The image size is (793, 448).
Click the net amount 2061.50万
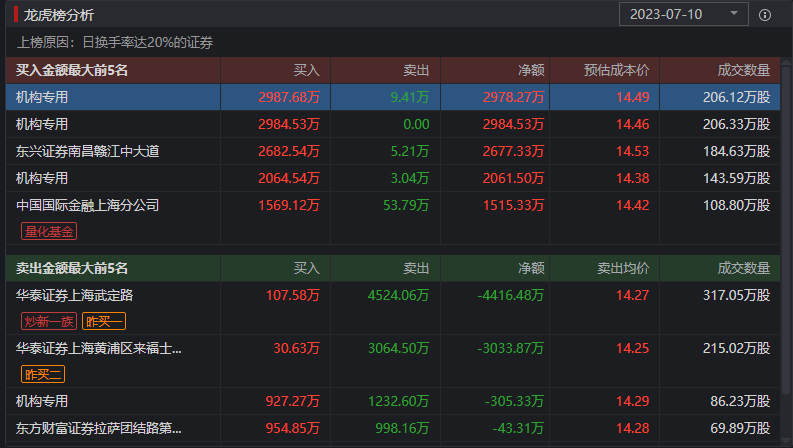coord(513,178)
